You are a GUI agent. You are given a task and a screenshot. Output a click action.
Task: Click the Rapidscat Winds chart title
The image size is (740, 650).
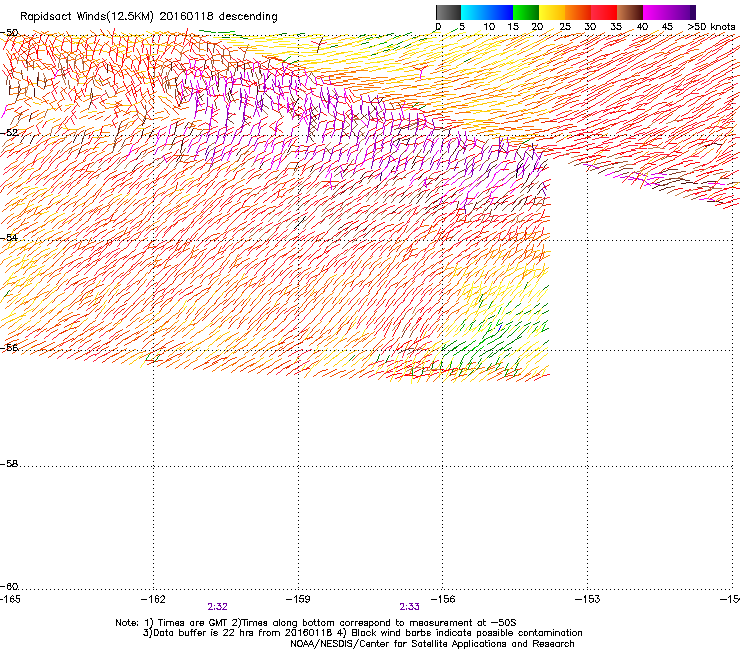click(149, 16)
